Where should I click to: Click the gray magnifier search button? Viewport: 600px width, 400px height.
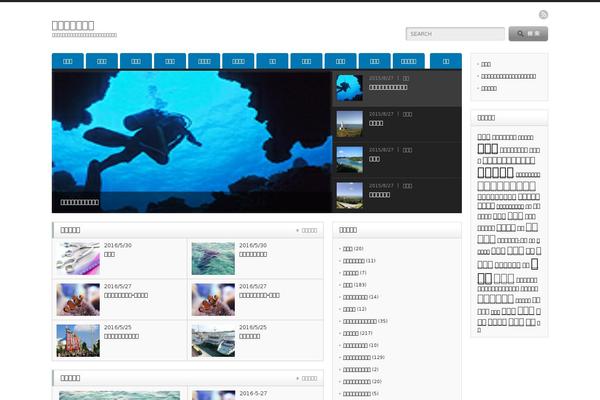tap(528, 34)
